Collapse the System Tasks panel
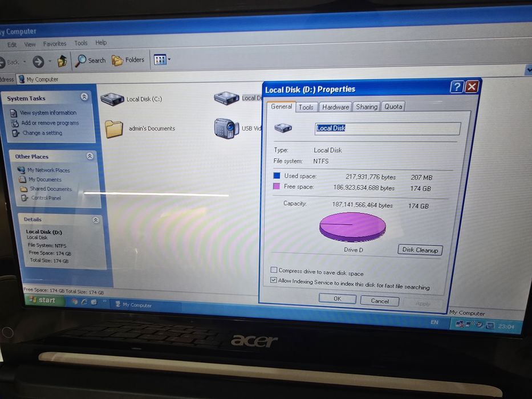The width and height of the screenshot is (532, 399). pyautogui.click(x=84, y=97)
